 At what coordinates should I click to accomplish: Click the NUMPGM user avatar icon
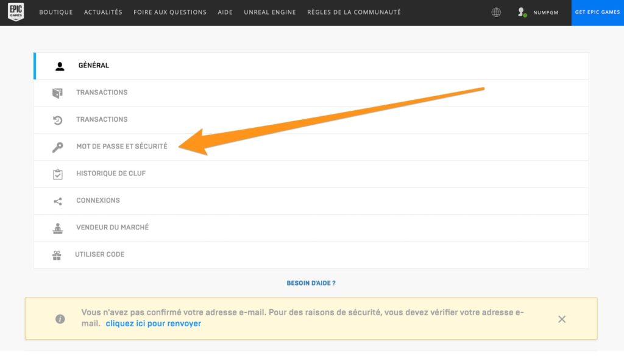click(522, 12)
